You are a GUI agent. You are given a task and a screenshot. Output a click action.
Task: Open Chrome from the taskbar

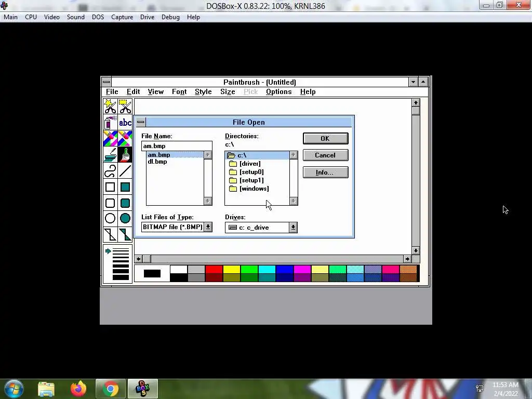[110, 389]
